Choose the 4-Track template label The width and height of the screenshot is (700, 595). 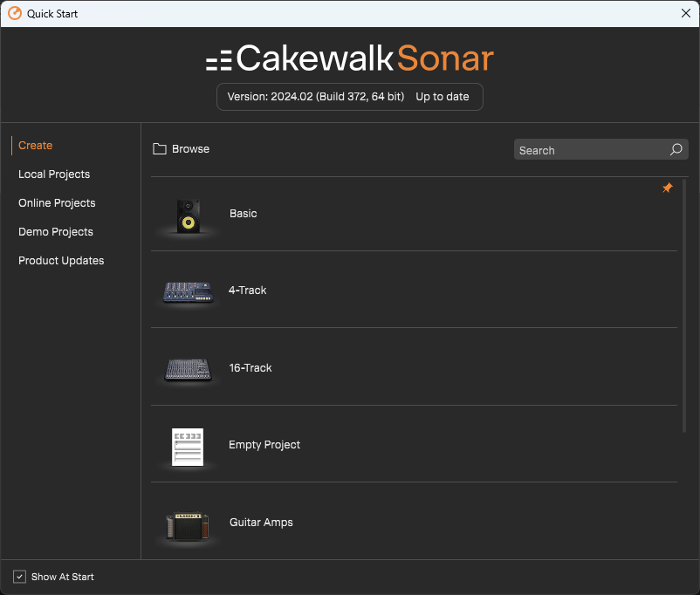[247, 291]
